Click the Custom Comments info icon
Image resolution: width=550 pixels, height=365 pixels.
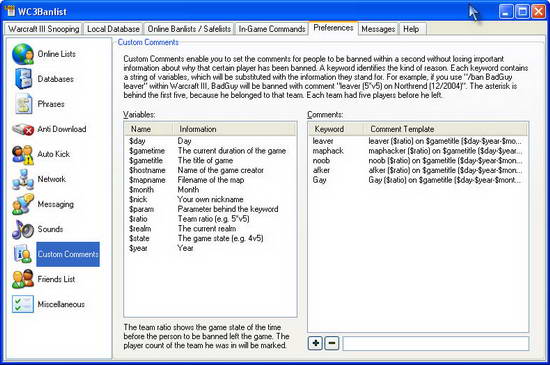click(23, 254)
